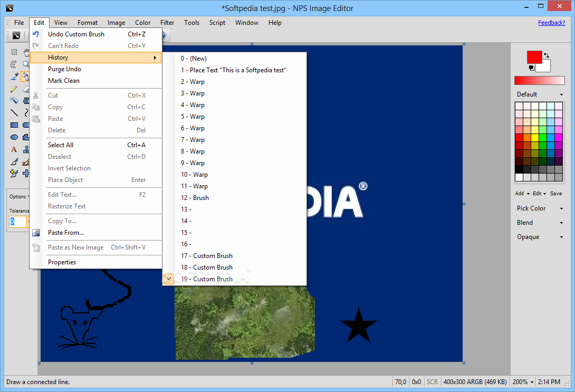Click the 400x300 ARGB image info text
Viewport: 575px width, 392px height.
(x=475, y=382)
